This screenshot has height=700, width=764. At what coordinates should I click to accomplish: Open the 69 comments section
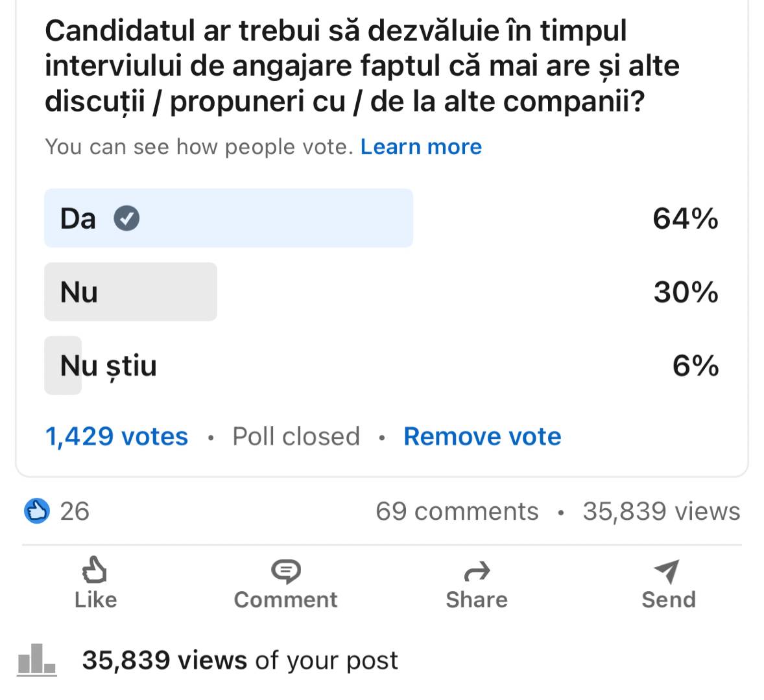[457, 511]
